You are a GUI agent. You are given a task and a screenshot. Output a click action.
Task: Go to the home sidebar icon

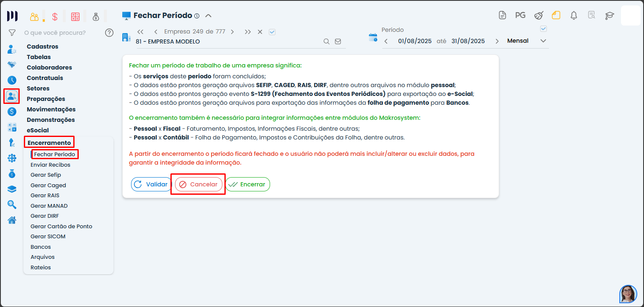(12, 220)
